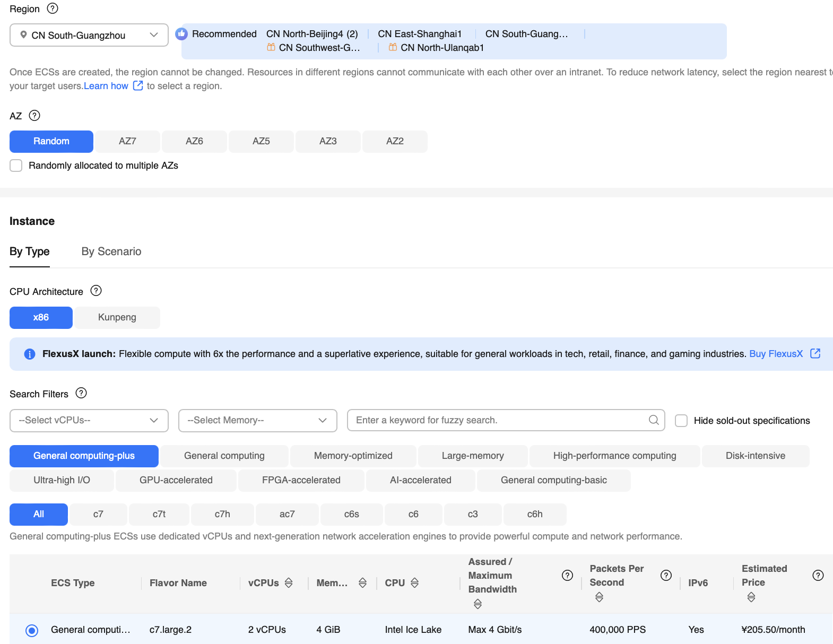Choose the Kunpeng CPU architecture
Image resolution: width=833 pixels, height=644 pixels.
117,317
